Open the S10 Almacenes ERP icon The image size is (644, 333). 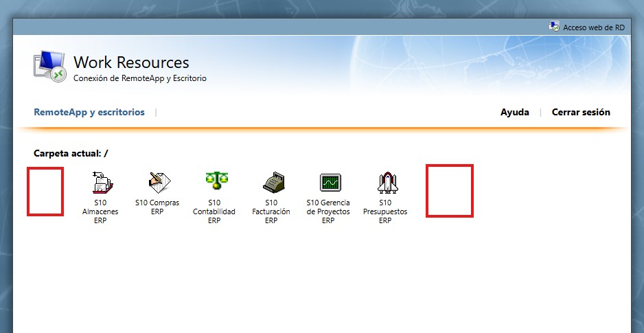tap(101, 183)
